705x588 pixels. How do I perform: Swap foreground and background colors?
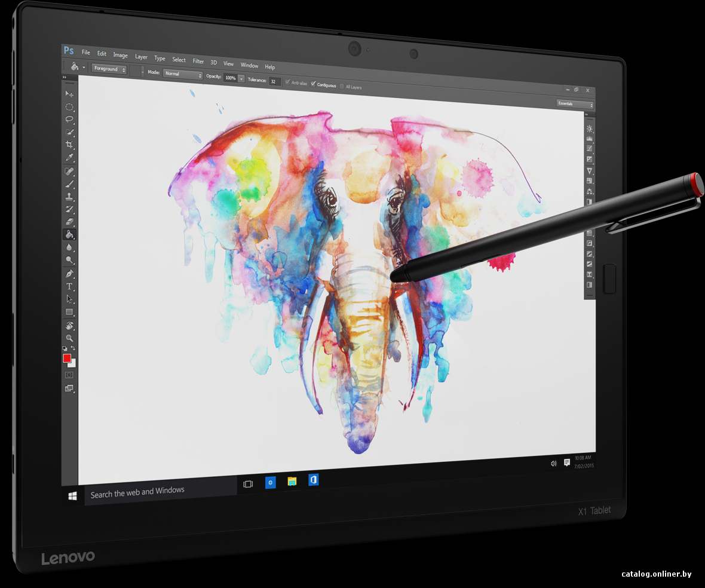(x=73, y=348)
